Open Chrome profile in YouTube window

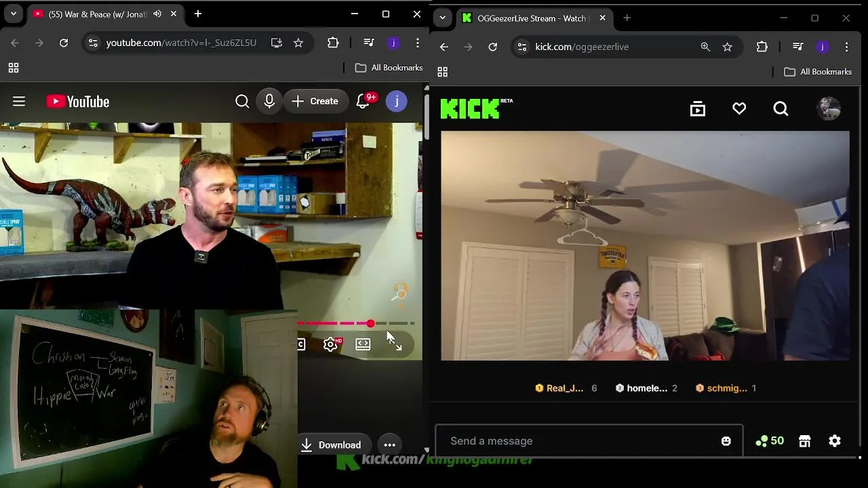(x=393, y=43)
